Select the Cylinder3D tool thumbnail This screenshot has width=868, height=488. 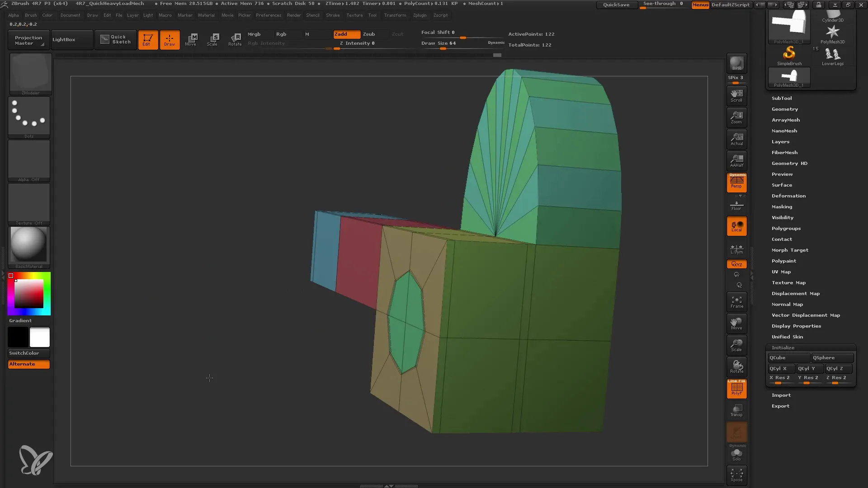coord(832,17)
